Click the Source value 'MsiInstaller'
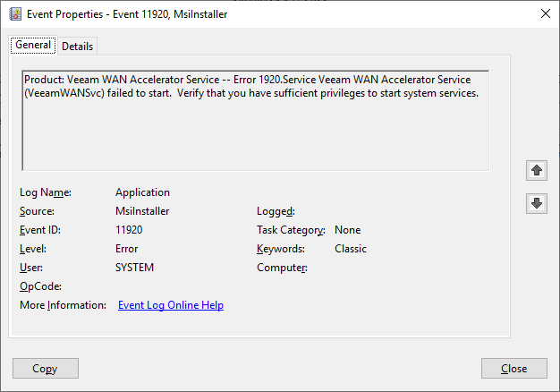This screenshot has width=560, height=392. (x=142, y=211)
